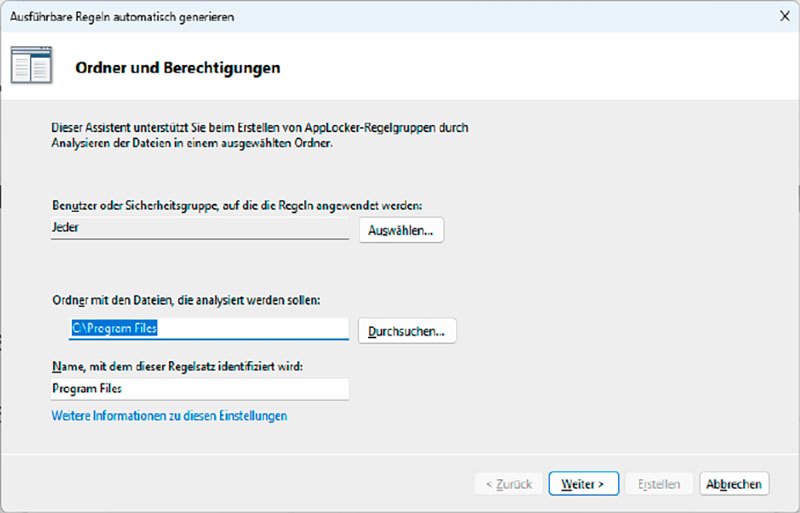Screen dimensions: 800x513
Task: Click the 'Benutzer oder Sicherheitsgruppe' label
Action: 237,205
